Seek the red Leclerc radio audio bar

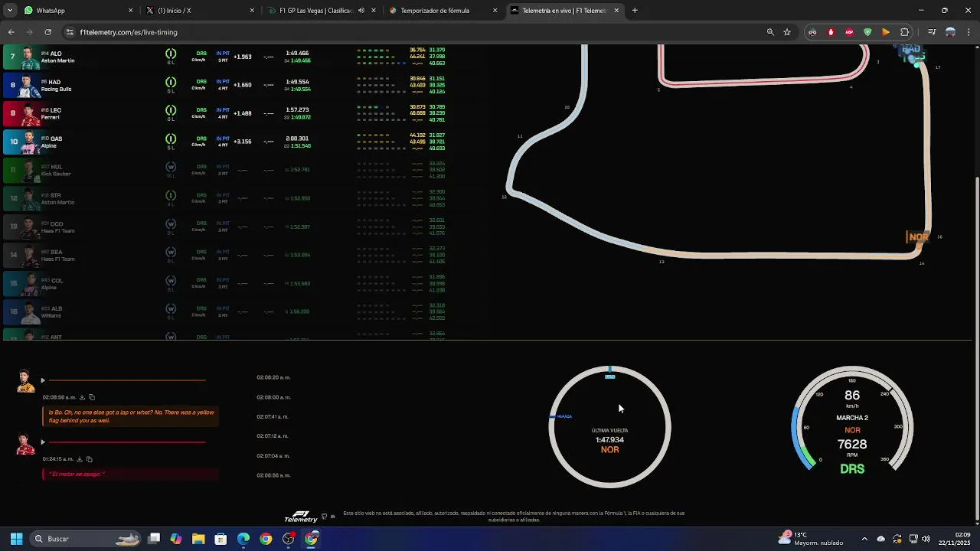[127, 442]
